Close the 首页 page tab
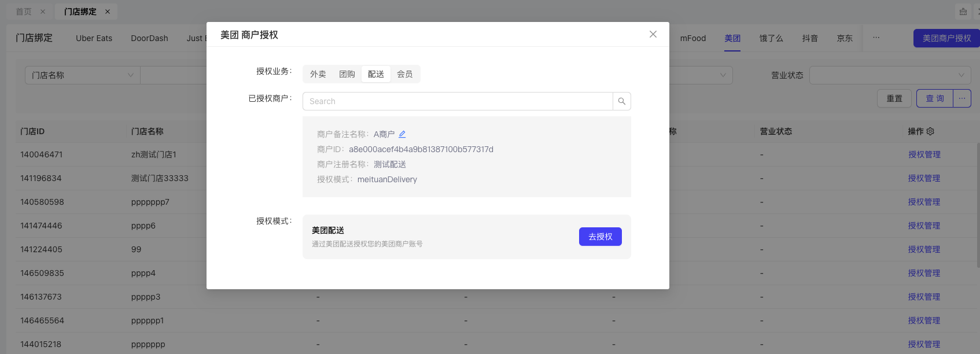 43,12
